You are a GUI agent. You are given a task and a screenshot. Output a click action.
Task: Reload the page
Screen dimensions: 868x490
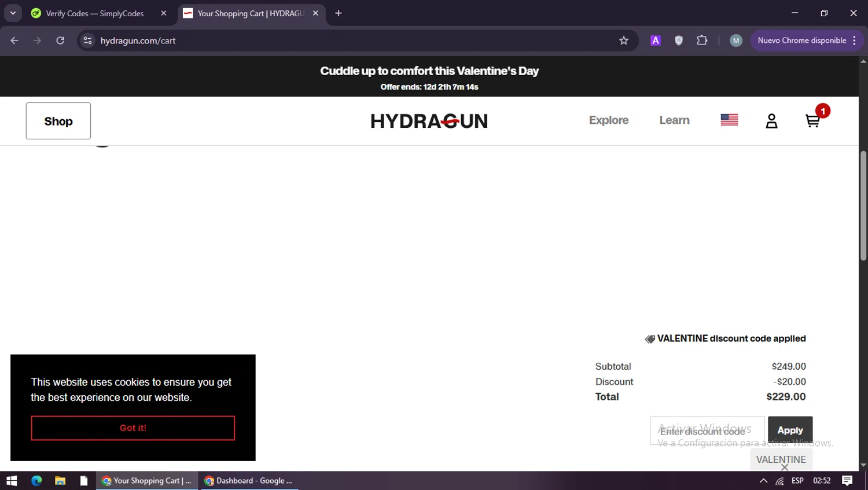click(x=60, y=40)
